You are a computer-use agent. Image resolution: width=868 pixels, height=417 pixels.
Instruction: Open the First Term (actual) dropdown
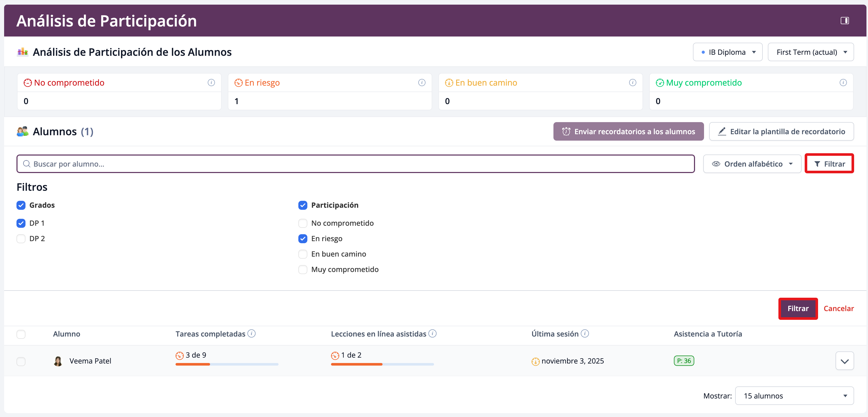(810, 52)
